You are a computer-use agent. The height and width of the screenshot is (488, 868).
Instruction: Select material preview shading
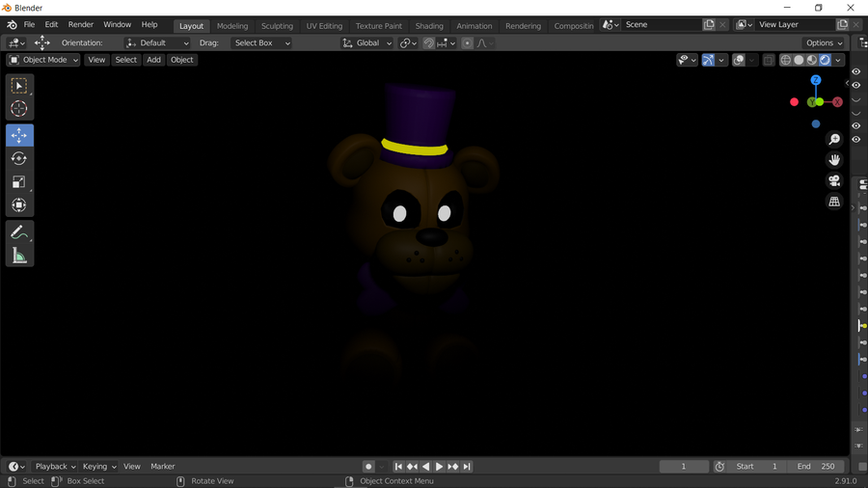pos(812,60)
